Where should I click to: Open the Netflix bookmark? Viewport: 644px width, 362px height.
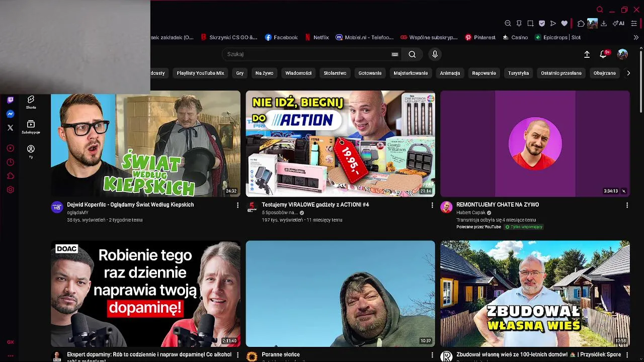point(316,37)
